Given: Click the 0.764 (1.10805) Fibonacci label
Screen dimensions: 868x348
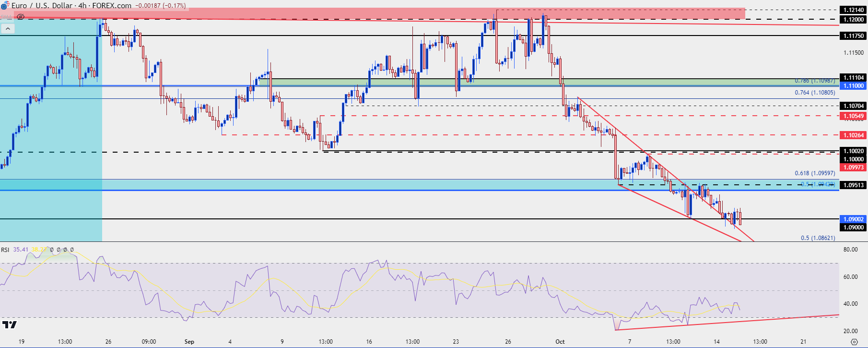Looking at the screenshot, I should coord(815,92).
